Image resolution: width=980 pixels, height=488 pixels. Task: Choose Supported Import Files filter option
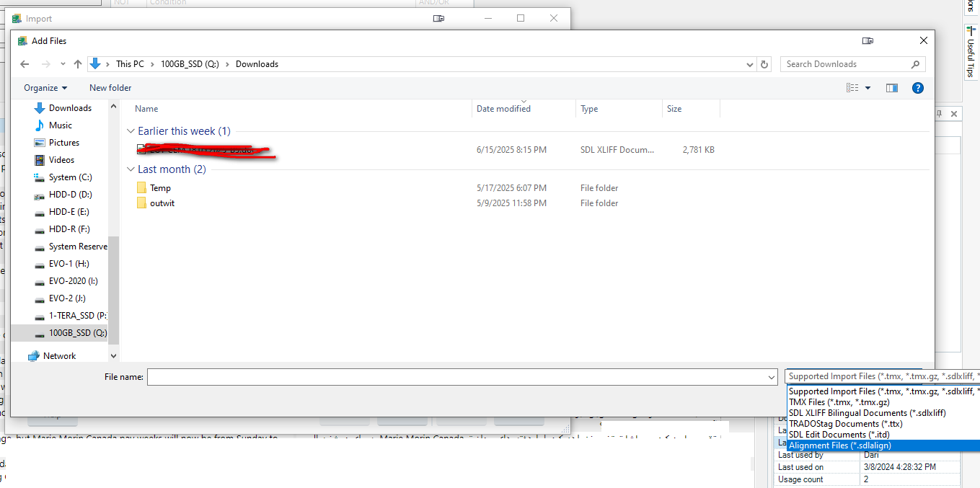(883, 391)
